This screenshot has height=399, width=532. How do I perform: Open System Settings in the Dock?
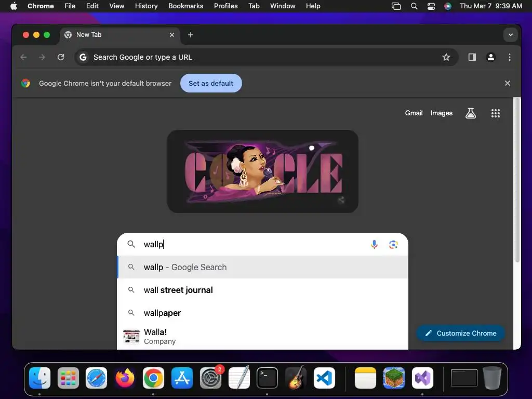210,378
